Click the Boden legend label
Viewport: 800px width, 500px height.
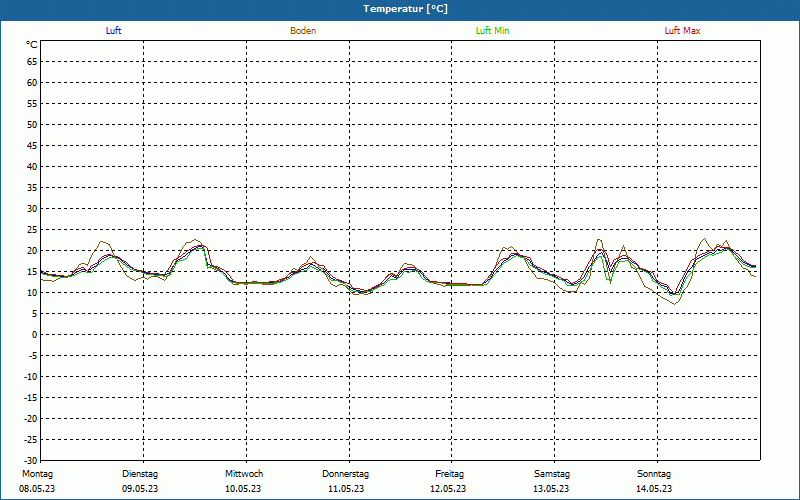[303, 31]
